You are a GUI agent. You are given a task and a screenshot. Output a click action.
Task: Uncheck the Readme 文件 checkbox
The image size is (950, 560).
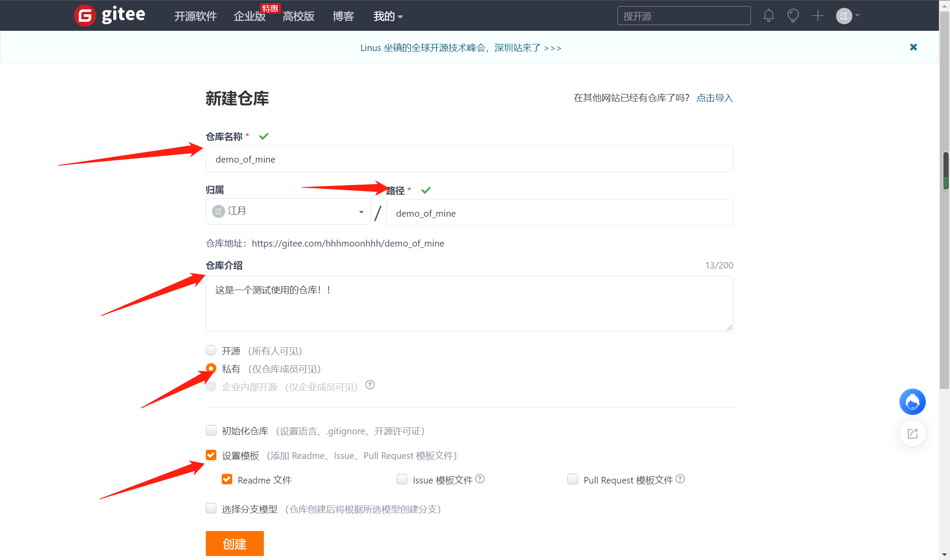tap(227, 479)
